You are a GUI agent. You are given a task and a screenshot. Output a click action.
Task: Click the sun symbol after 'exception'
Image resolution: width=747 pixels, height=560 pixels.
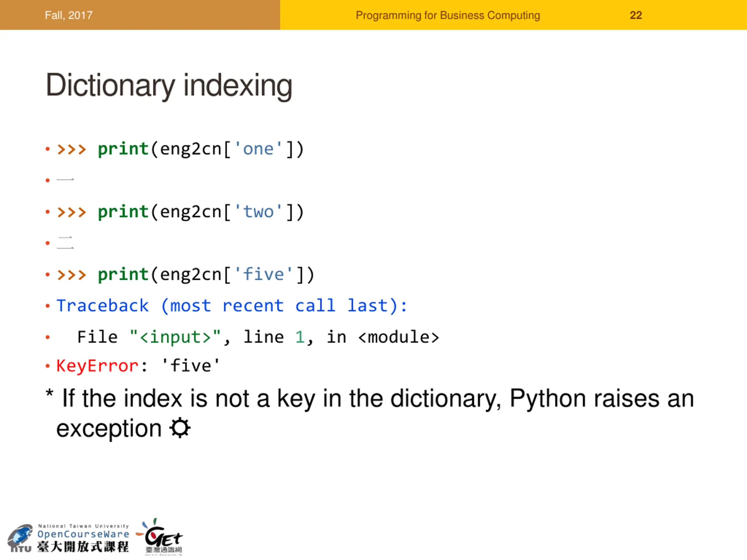click(180, 428)
